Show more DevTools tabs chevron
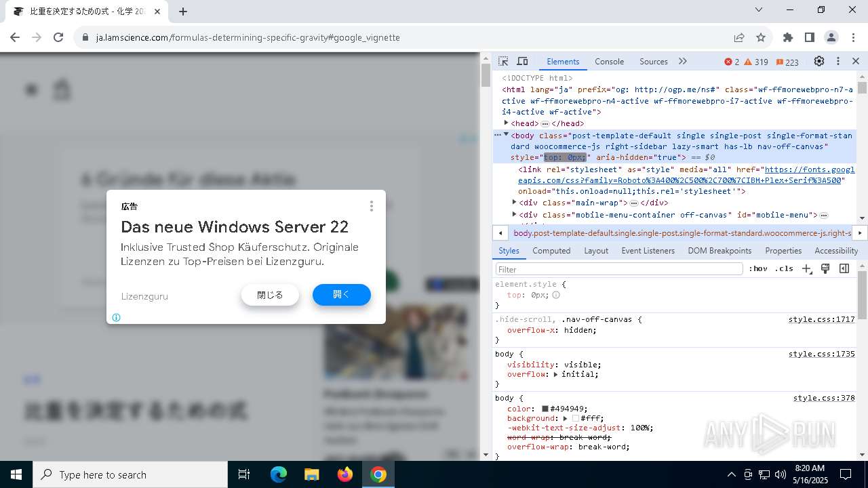 coord(683,61)
